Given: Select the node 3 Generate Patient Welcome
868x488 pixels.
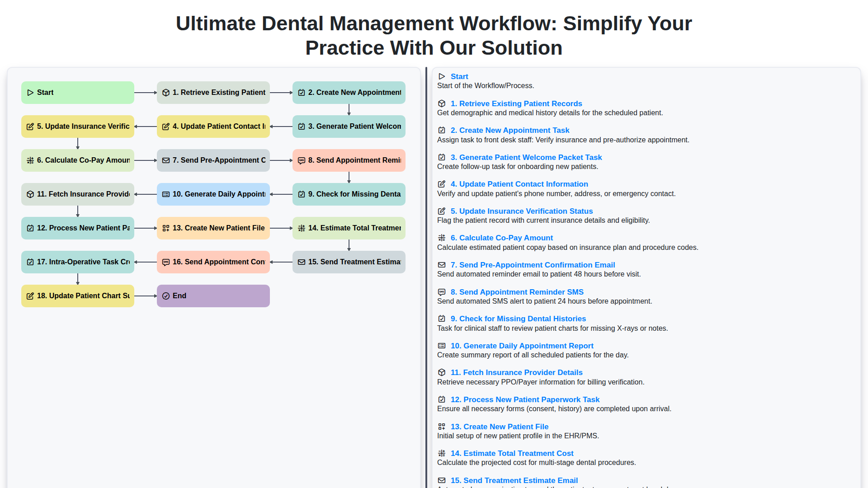Looking at the screenshot, I should coord(349,127).
